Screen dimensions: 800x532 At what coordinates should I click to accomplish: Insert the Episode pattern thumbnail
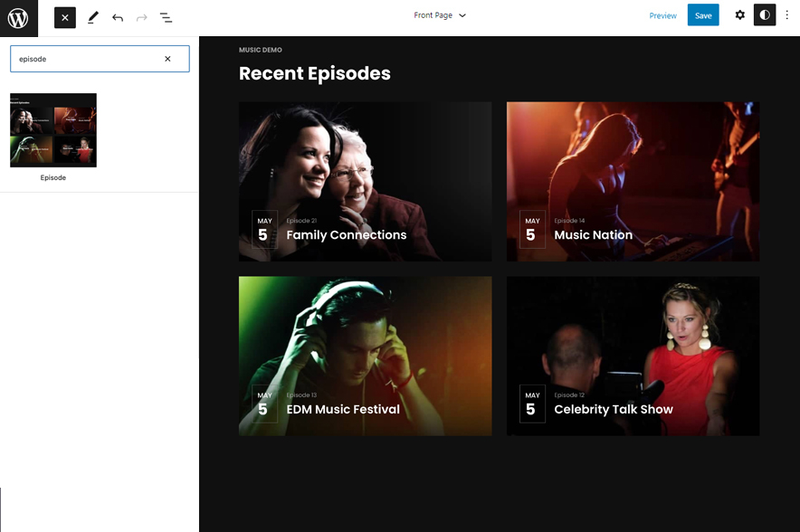tap(53, 130)
